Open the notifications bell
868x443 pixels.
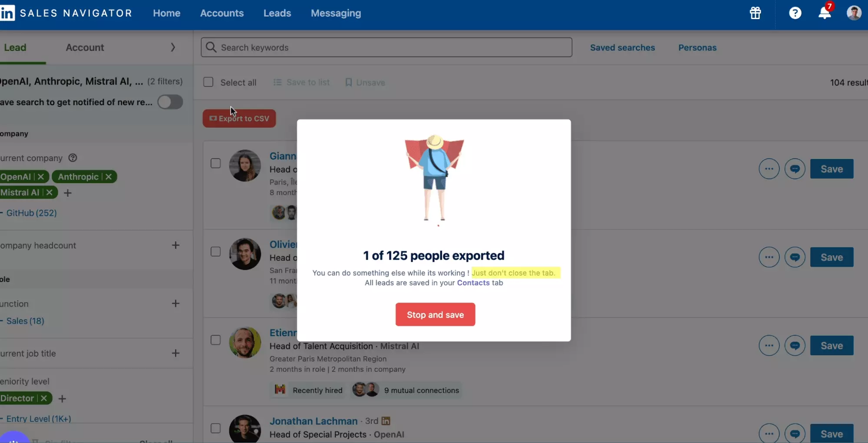coord(824,13)
